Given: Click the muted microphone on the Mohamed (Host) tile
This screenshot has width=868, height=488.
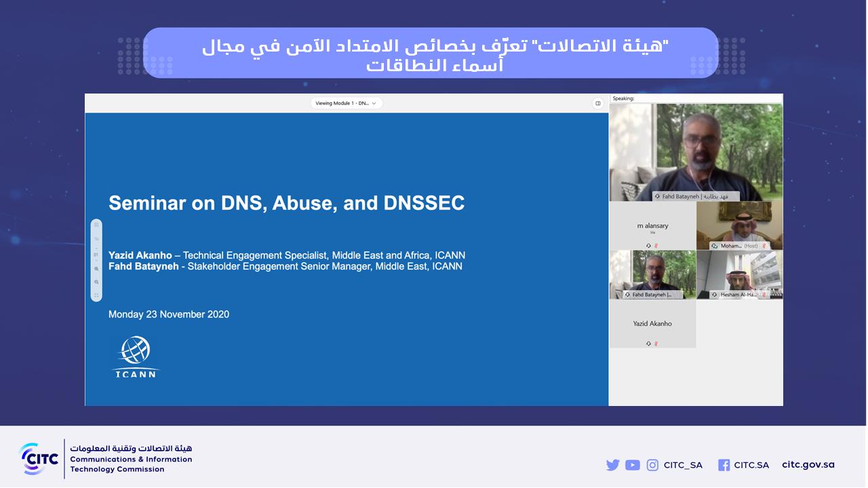Looking at the screenshot, I should click(x=764, y=245).
